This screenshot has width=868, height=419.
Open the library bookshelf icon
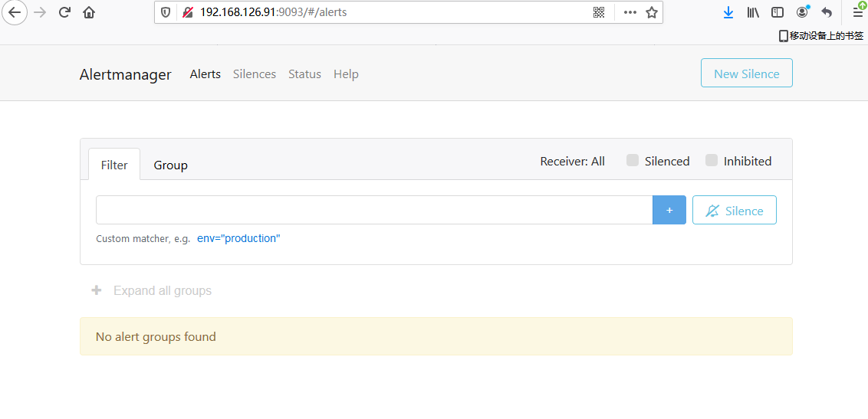click(x=753, y=12)
